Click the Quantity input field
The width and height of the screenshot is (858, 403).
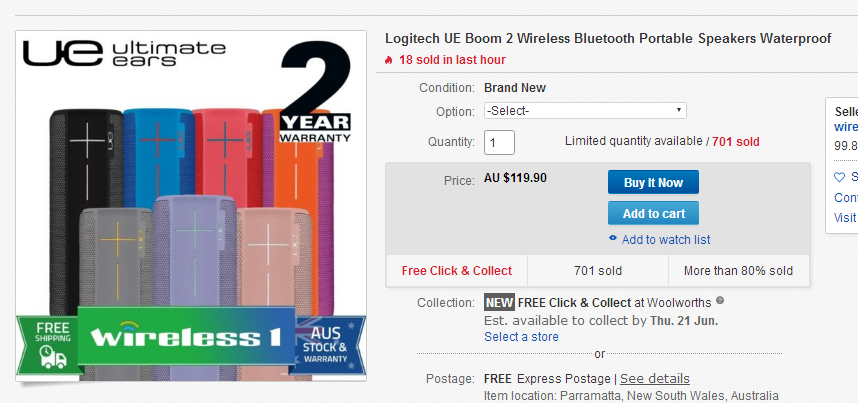[499, 142]
